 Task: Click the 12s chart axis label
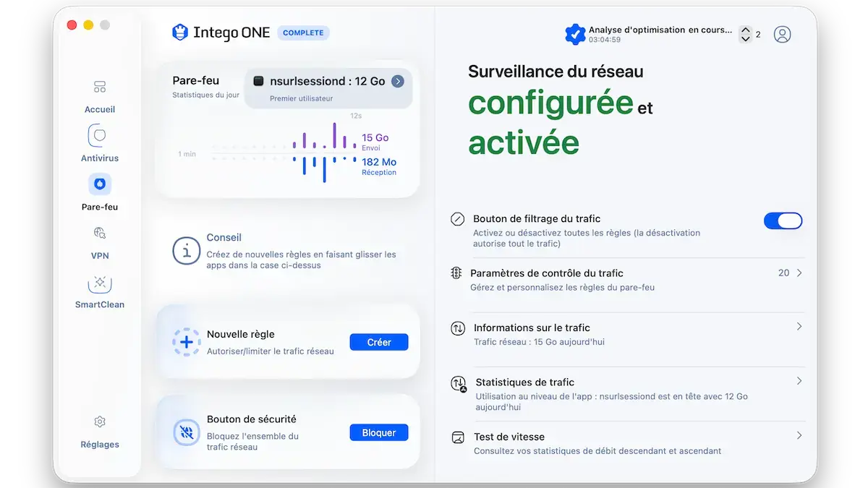[356, 116]
